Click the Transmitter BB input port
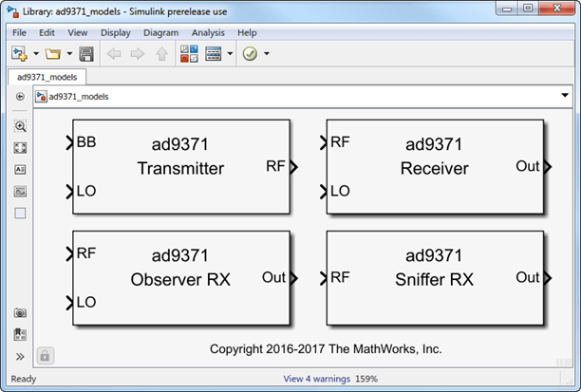Screen dimensions: 581x392 69,142
